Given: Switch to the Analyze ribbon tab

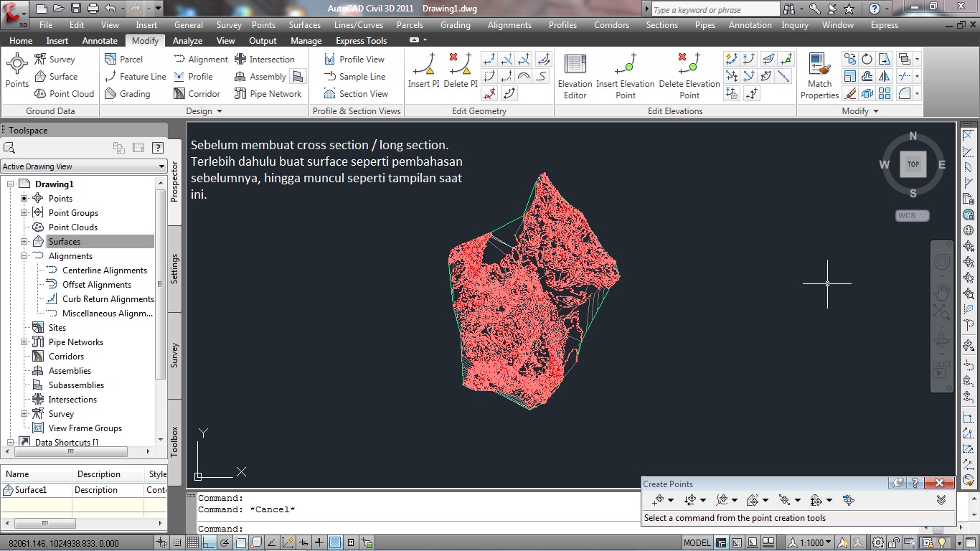Looking at the screenshot, I should click(x=187, y=41).
